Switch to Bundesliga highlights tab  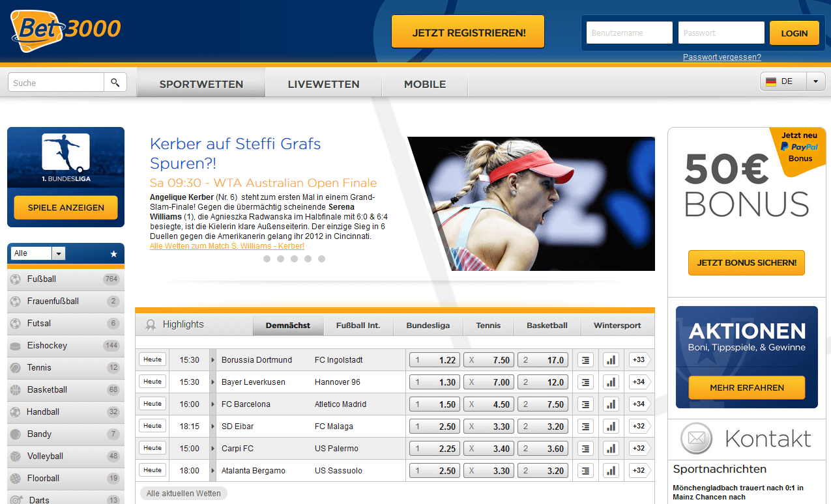pyautogui.click(x=428, y=326)
